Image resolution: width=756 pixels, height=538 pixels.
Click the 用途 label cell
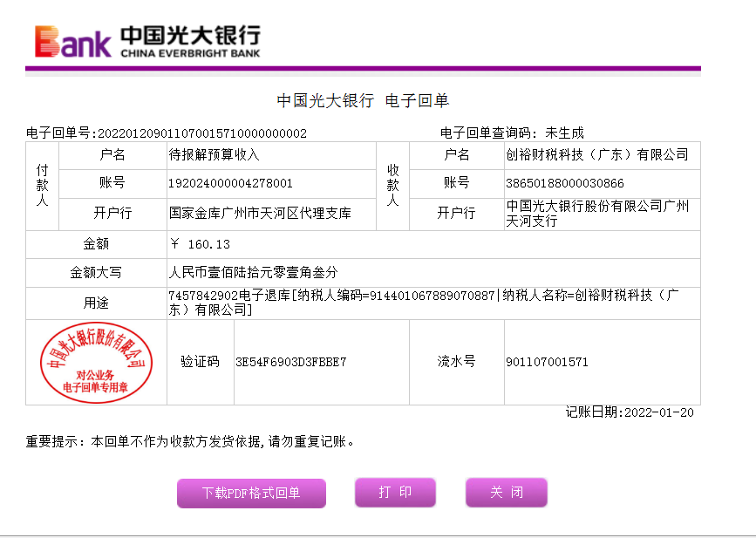97,303
